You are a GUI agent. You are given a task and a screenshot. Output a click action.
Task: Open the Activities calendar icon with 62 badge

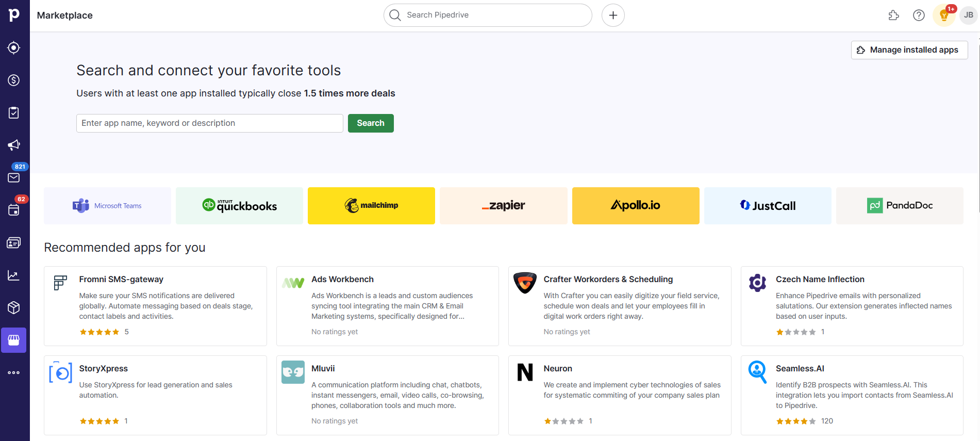(14, 210)
